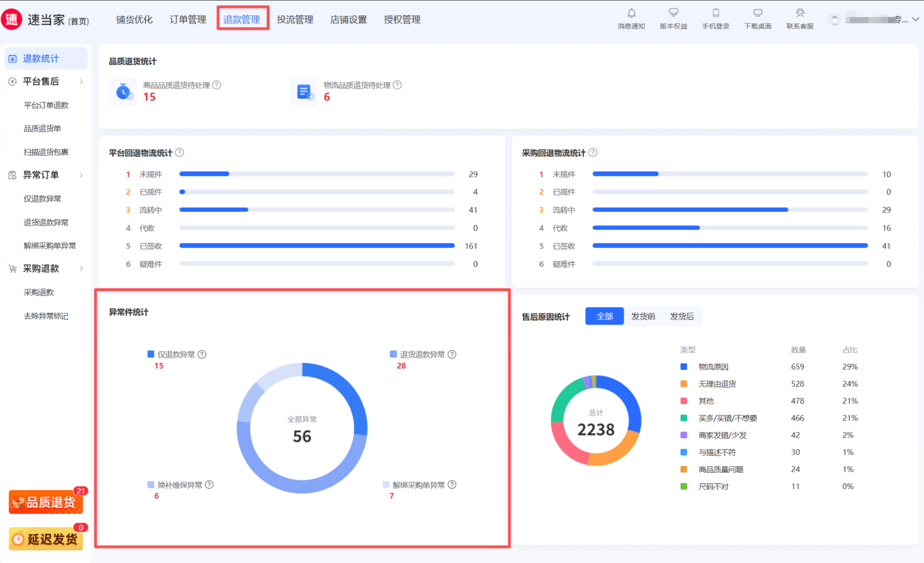924x563 pixels.
Task: Click help icon beside 商品品质退货待处理
Action: pyautogui.click(x=217, y=85)
